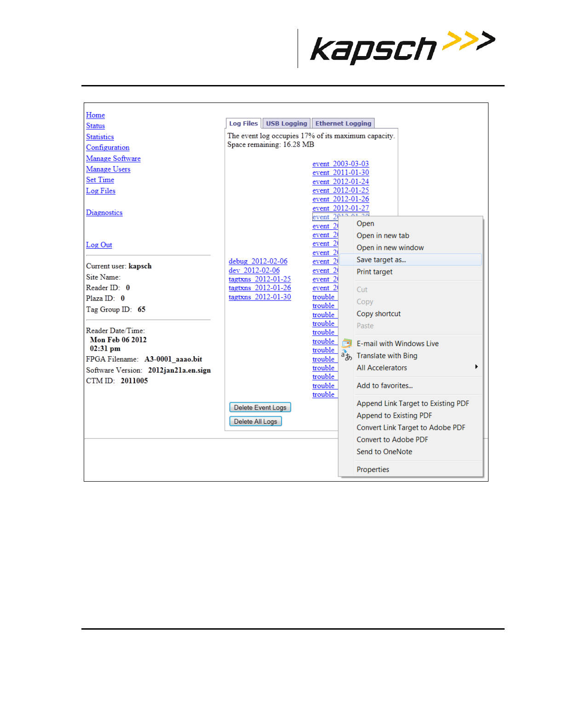563x728 pixels.
Task: Open log file tagtxns_2012-01-30
Action: click(260, 297)
